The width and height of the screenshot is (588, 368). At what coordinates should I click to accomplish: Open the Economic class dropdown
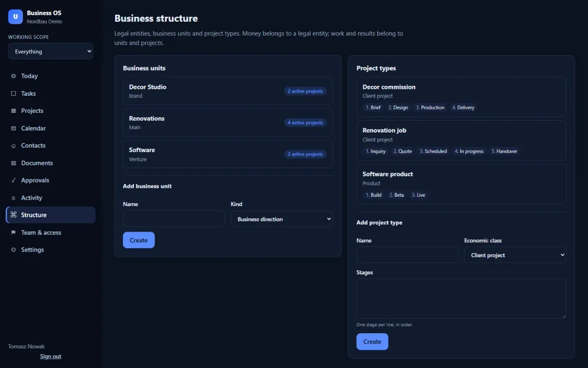coord(515,255)
